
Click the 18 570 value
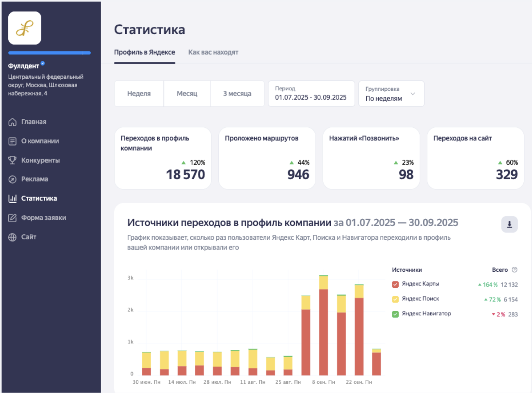(186, 175)
